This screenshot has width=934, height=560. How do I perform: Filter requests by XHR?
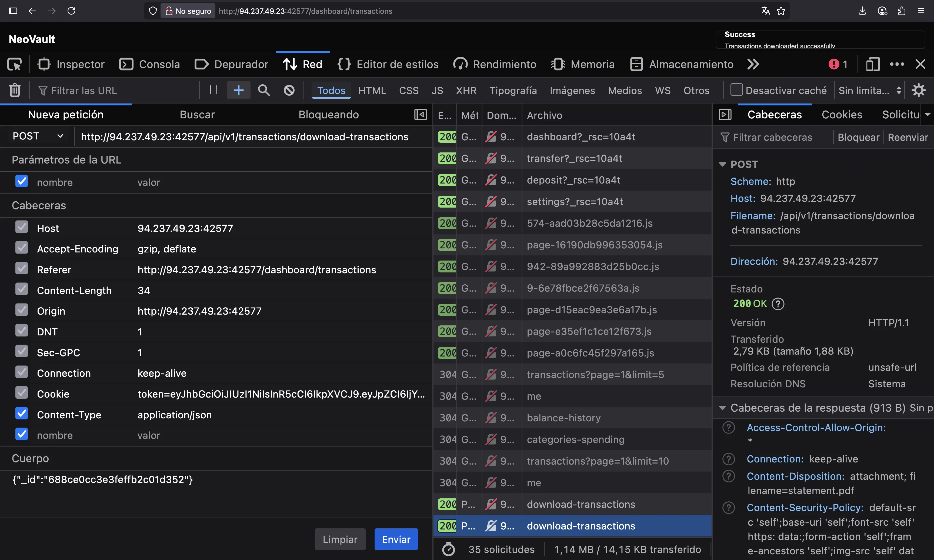466,91
